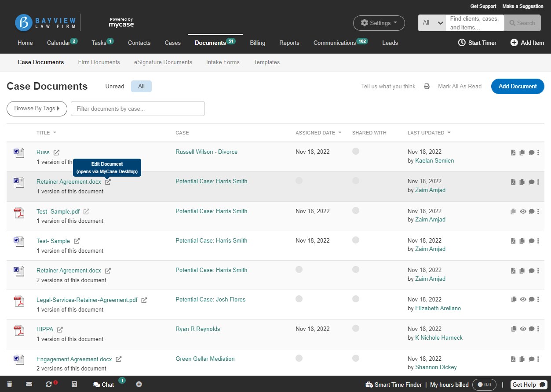
Task: Click the copy icon on Test- Sample.pdf row
Action: coord(513,211)
